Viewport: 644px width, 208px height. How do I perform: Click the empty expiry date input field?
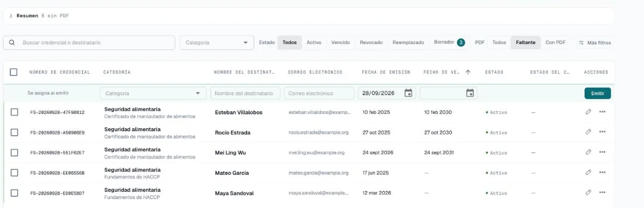coord(449,93)
